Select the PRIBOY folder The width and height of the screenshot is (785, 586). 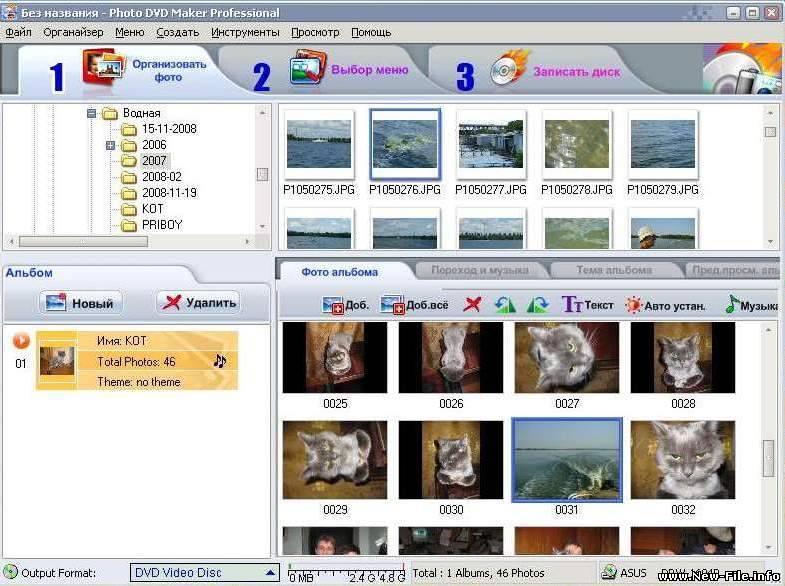(162, 225)
